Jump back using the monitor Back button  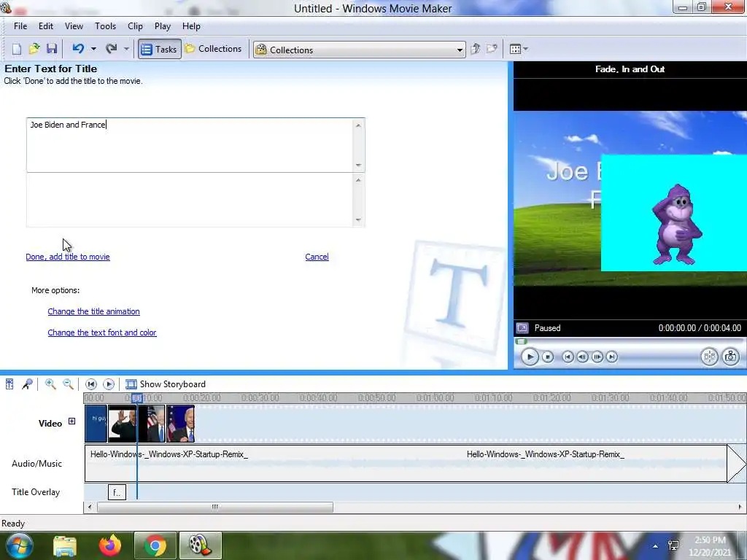click(568, 357)
